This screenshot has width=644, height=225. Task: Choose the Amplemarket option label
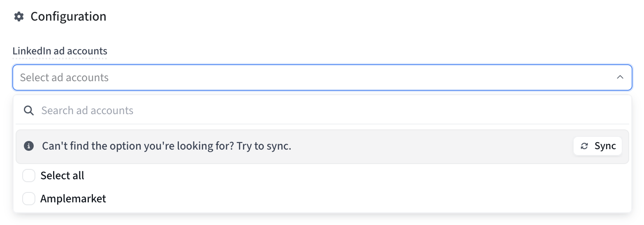73,199
